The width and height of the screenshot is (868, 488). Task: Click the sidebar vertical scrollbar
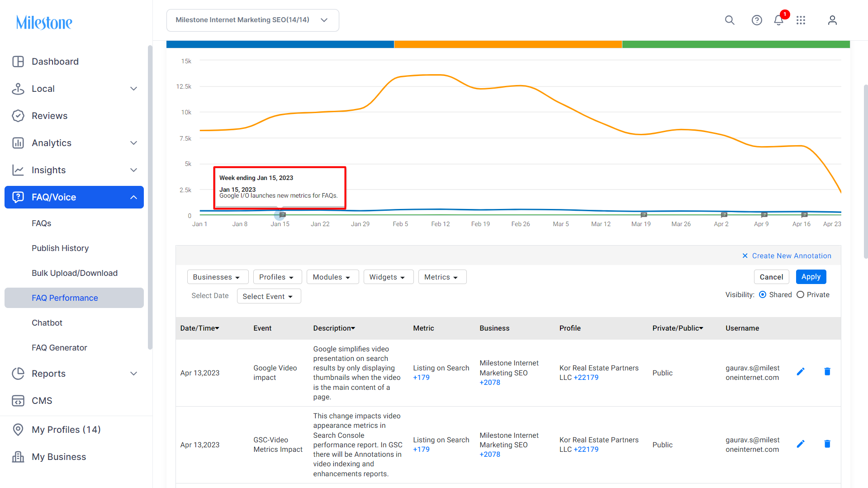pyautogui.click(x=150, y=197)
